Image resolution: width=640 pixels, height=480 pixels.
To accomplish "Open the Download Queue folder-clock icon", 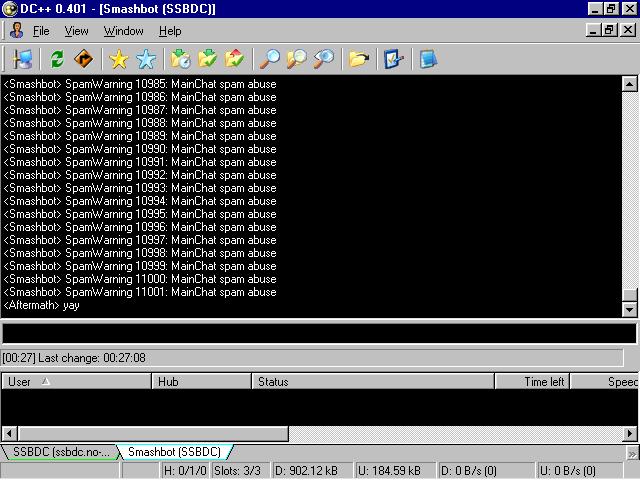I will point(181,59).
